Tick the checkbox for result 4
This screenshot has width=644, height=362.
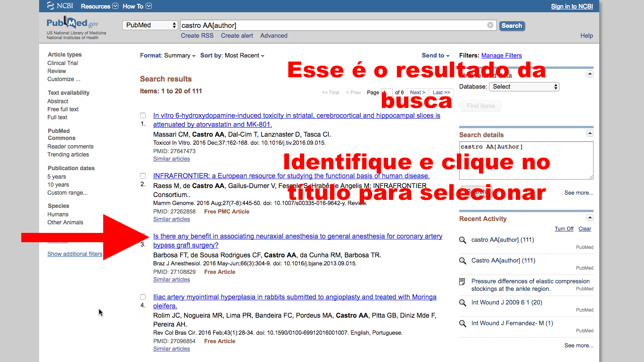[x=143, y=297]
